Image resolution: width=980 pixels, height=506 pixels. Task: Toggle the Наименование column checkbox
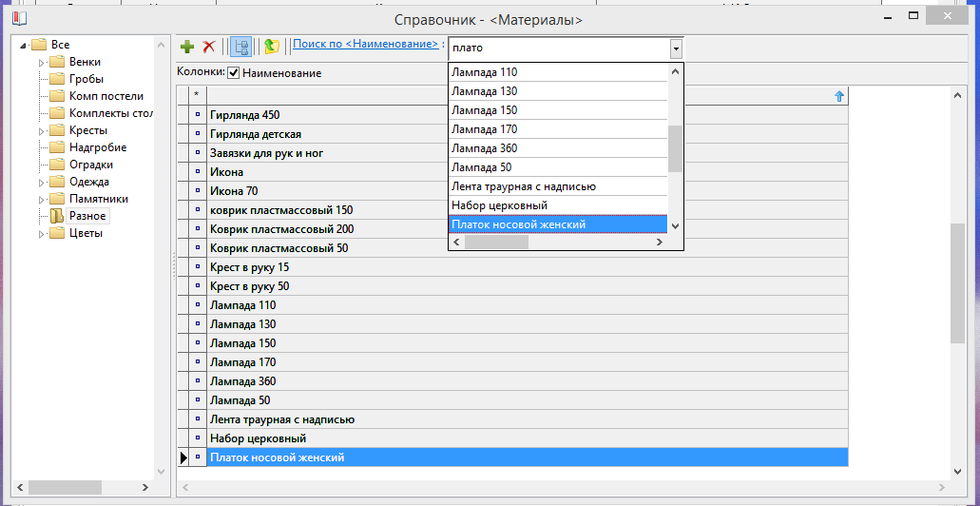234,72
